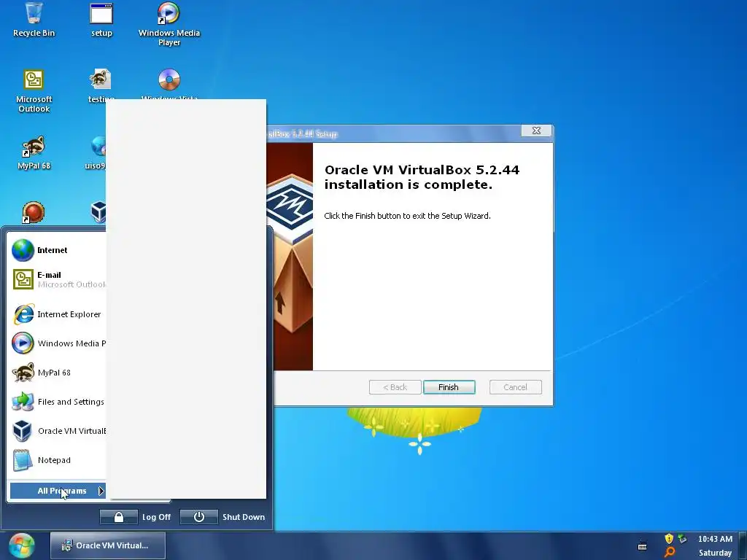Click the VirtualBox box logo image in wizard
This screenshot has width=747, height=560.
[x=290, y=256]
